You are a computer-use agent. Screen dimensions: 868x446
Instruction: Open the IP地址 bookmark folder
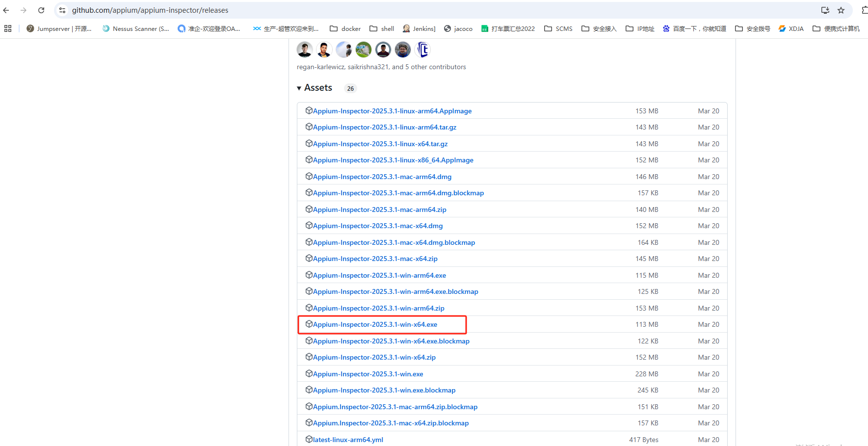point(640,28)
